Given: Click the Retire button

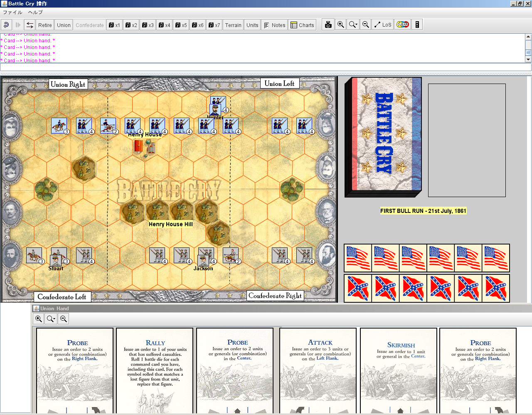Looking at the screenshot, I should [45, 25].
